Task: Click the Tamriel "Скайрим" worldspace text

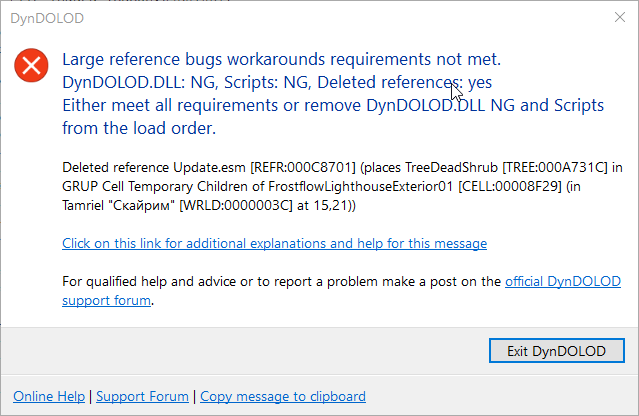Action: [x=119, y=205]
